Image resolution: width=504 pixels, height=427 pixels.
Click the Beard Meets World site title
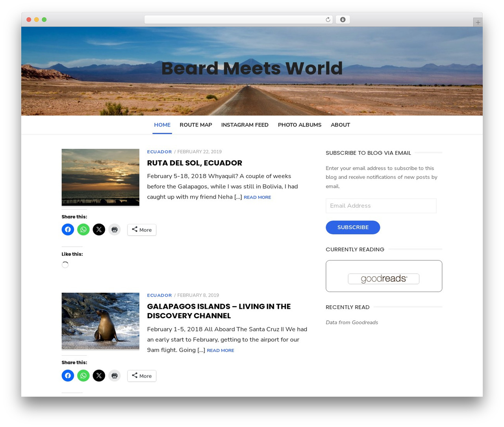pyautogui.click(x=252, y=68)
